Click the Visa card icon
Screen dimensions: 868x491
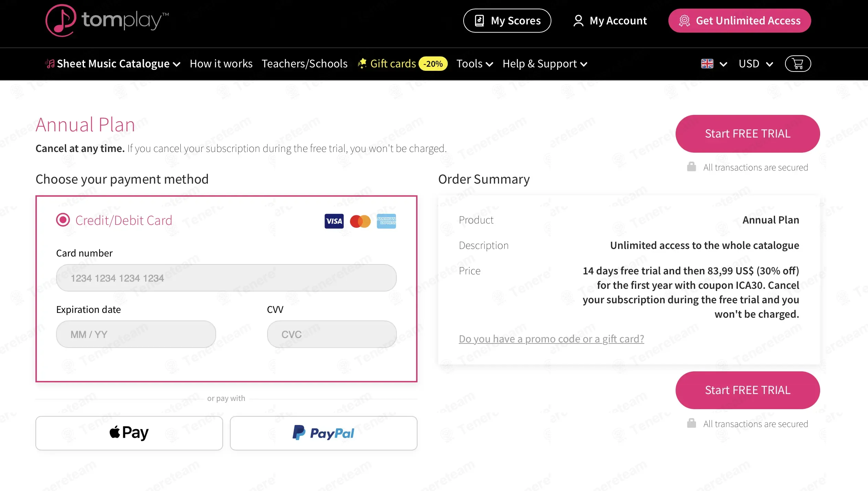click(334, 221)
